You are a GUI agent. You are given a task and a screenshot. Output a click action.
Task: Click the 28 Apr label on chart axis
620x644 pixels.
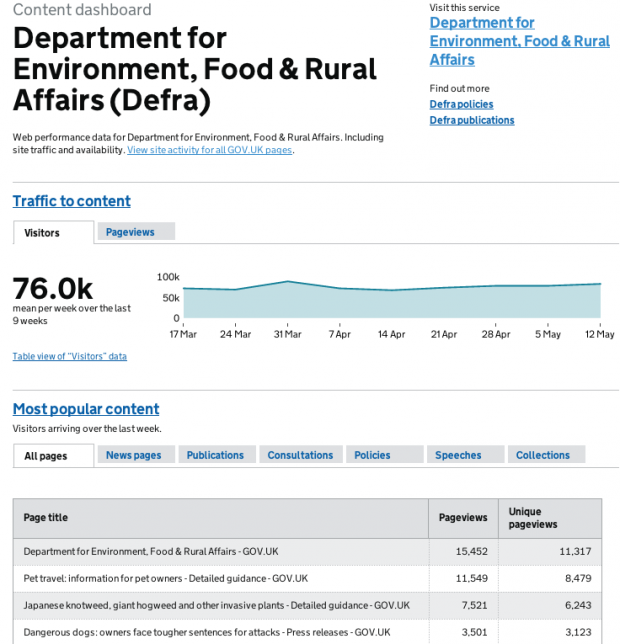point(496,334)
